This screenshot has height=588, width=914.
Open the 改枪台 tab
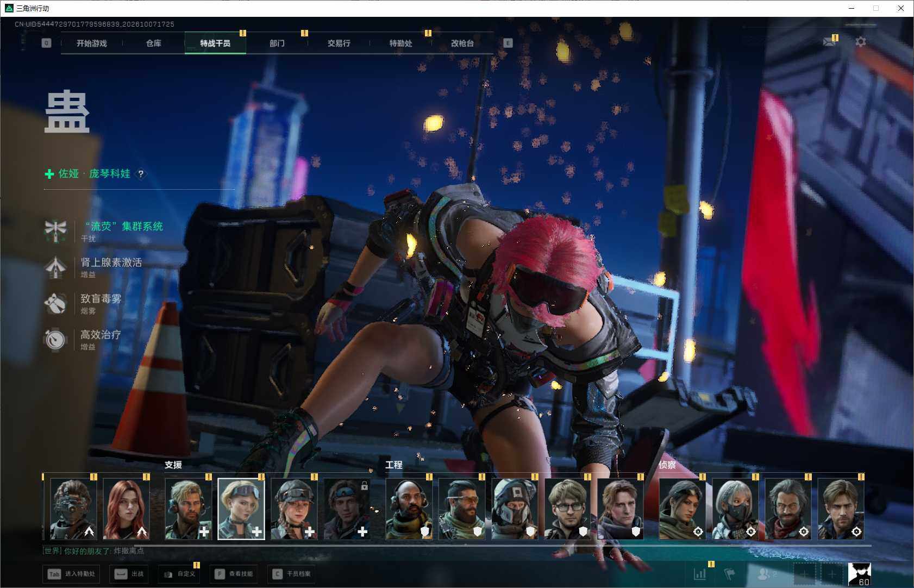click(462, 43)
